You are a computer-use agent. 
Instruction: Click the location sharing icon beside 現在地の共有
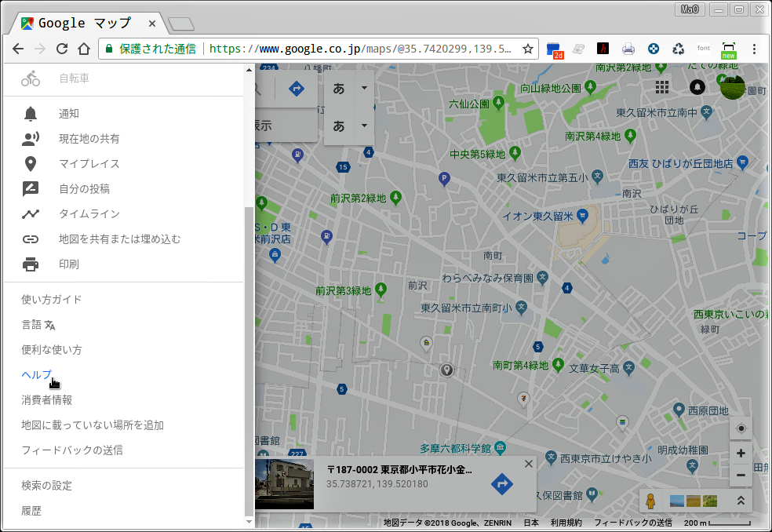tap(31, 139)
